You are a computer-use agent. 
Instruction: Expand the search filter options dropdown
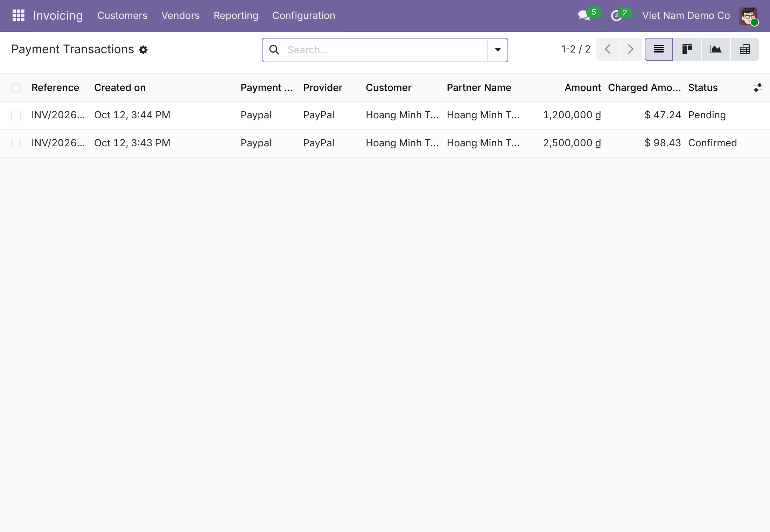pos(497,50)
